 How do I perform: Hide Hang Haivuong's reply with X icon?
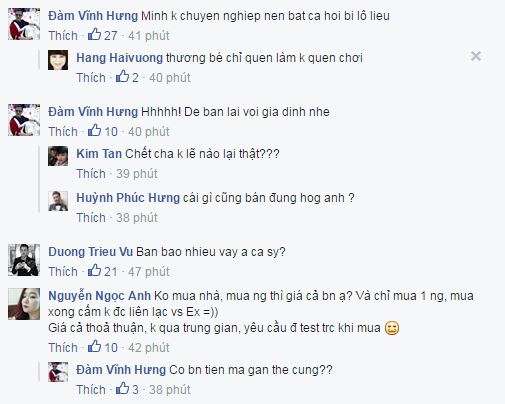coord(476,56)
